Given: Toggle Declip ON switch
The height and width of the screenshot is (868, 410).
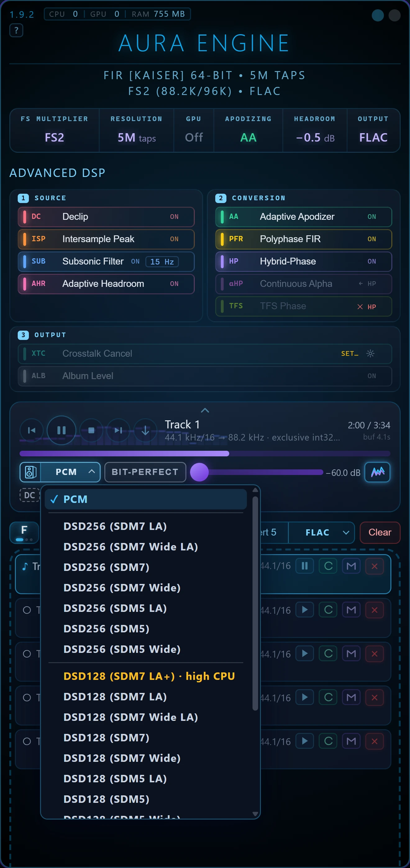Looking at the screenshot, I should [174, 217].
